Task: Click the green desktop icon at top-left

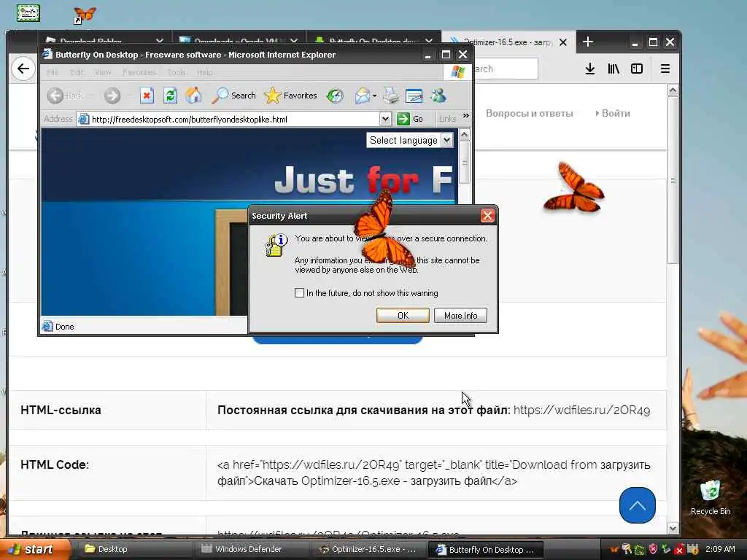Action: (x=28, y=13)
